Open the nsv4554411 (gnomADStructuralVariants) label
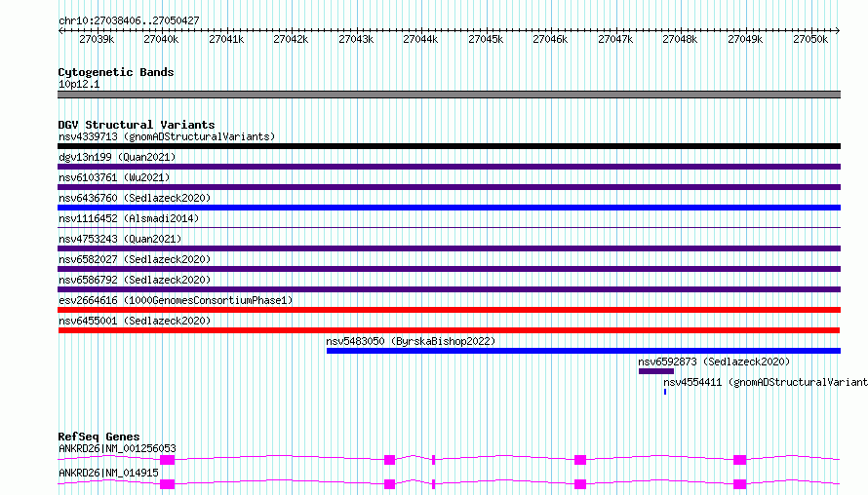 tap(766, 382)
